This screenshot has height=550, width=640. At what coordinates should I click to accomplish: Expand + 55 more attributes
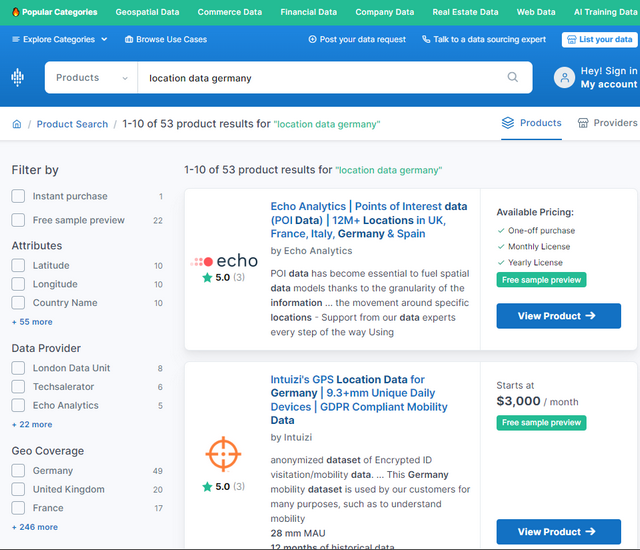tap(32, 322)
